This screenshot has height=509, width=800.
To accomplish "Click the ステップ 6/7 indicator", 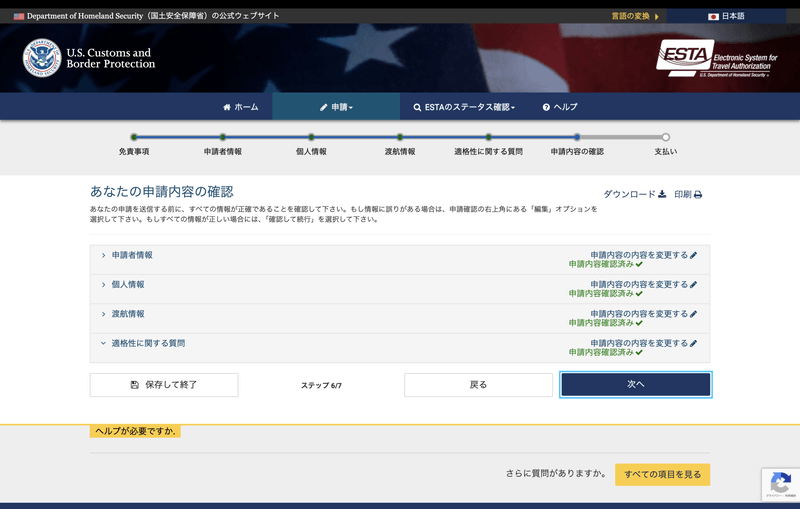I will (321, 386).
